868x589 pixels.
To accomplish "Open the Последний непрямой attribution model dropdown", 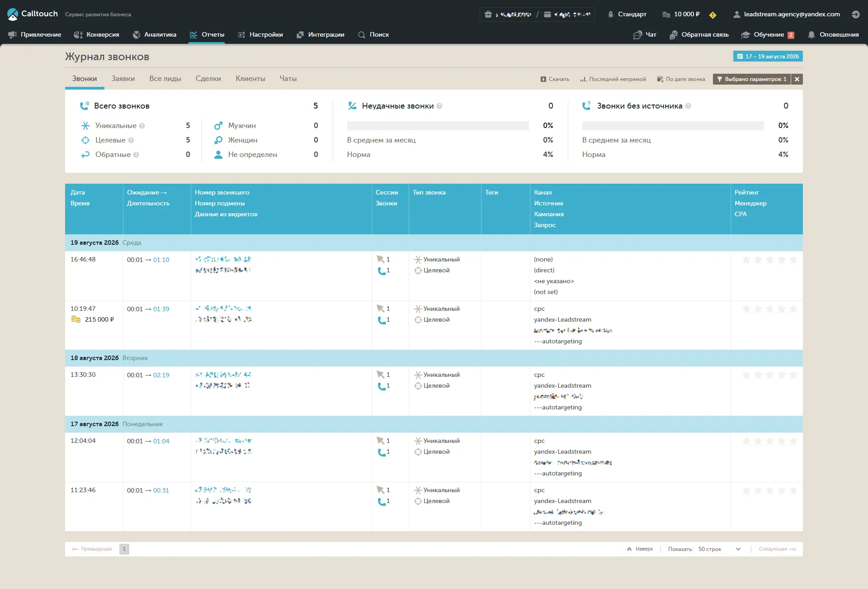I will (x=613, y=79).
